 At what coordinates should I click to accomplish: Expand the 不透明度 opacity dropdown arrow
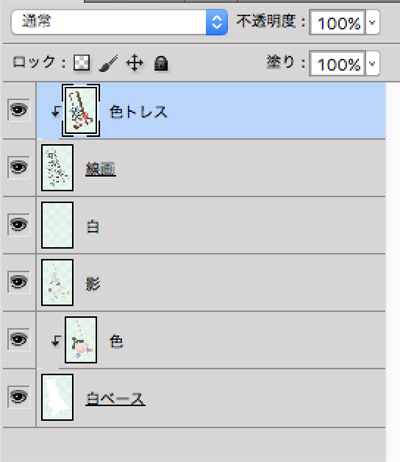(x=373, y=22)
